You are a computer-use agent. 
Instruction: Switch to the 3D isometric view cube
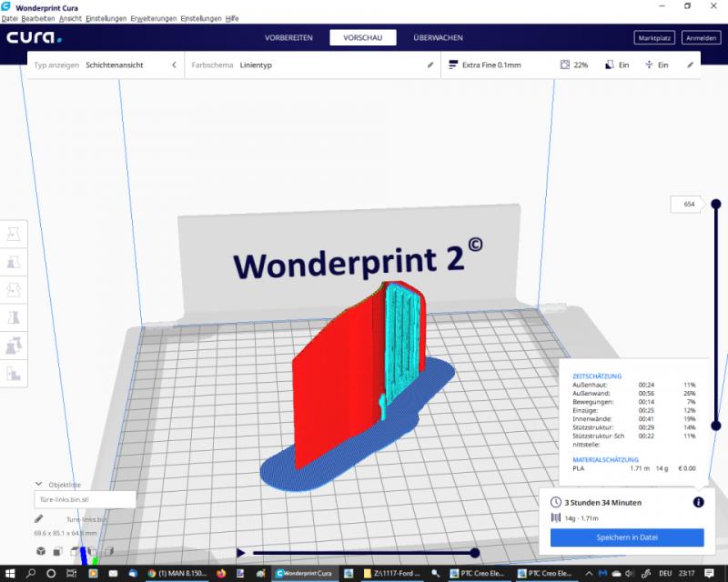(41, 551)
